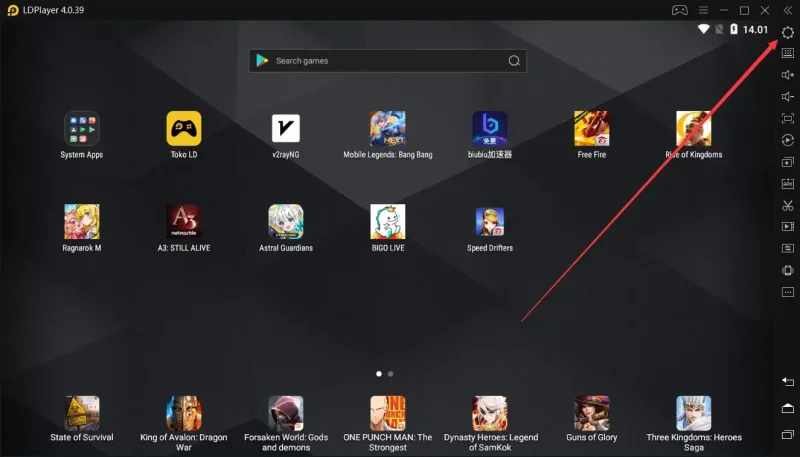Open Three Kingdoms: Heroes Saga
Screen dimensions: 800x457
(x=694, y=413)
